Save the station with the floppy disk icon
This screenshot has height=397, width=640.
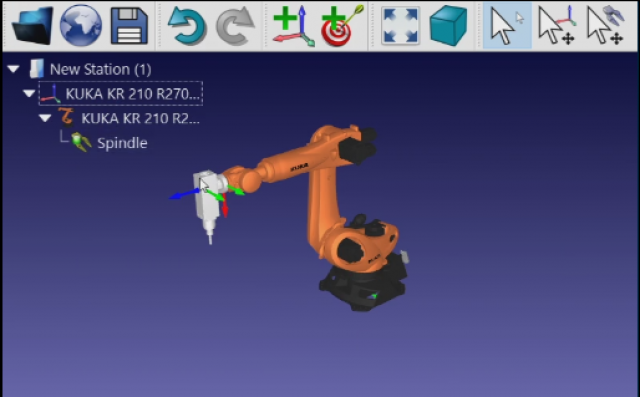129,26
